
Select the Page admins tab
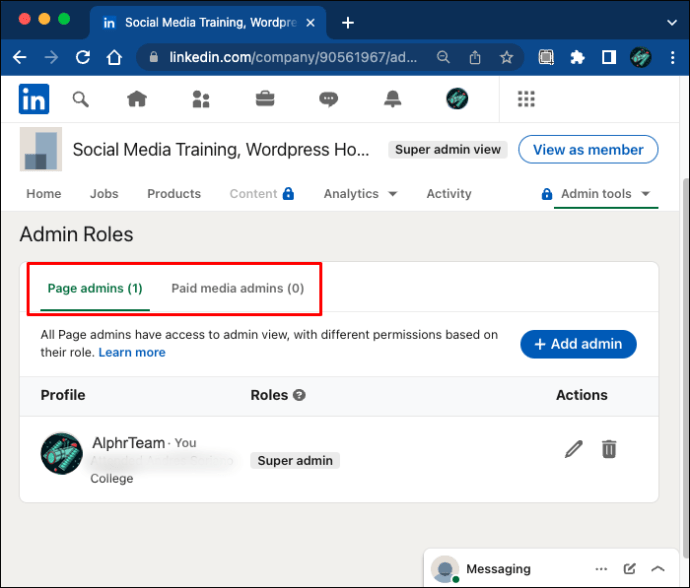pos(95,289)
